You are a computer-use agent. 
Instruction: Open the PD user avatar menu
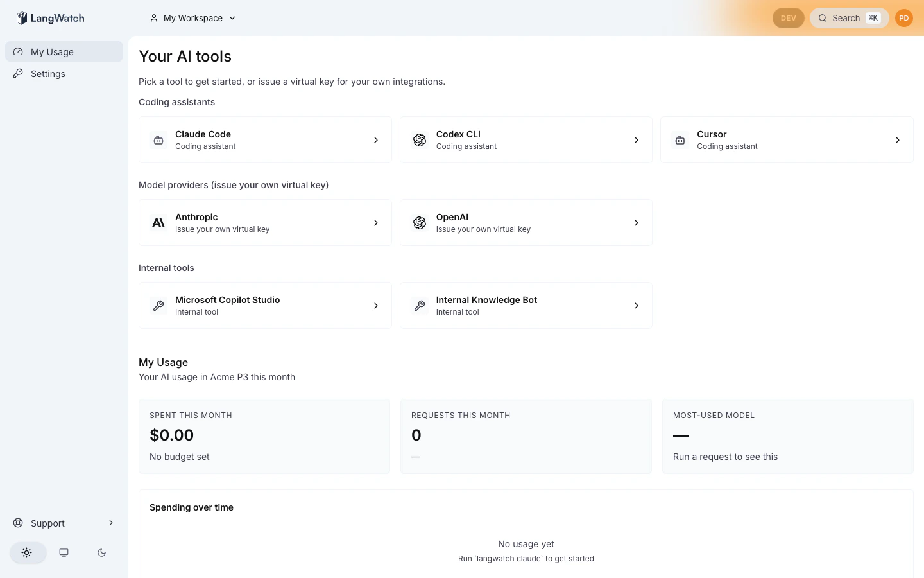point(904,18)
